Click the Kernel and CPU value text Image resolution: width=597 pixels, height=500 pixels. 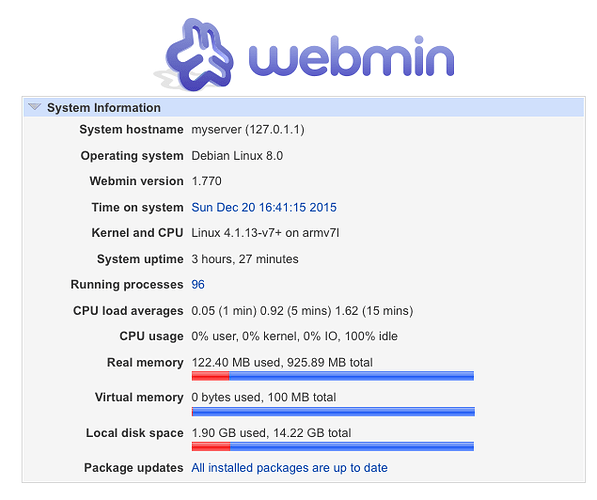(x=265, y=233)
